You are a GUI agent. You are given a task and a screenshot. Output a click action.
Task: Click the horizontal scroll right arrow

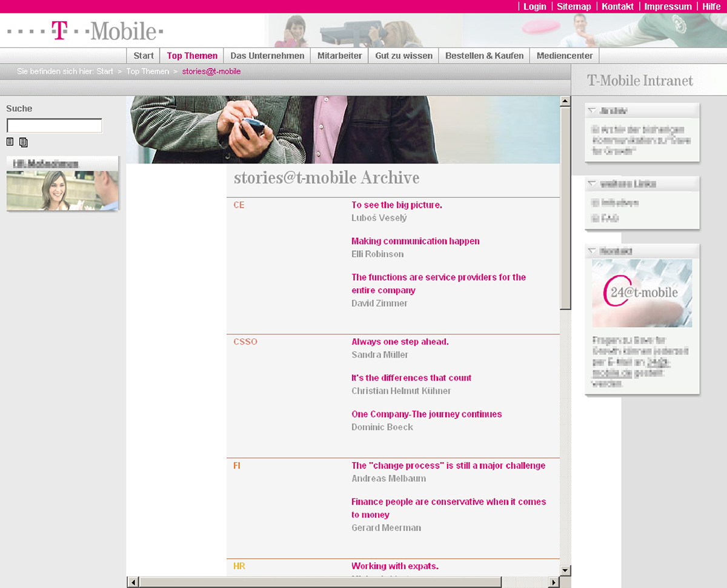pos(553,582)
